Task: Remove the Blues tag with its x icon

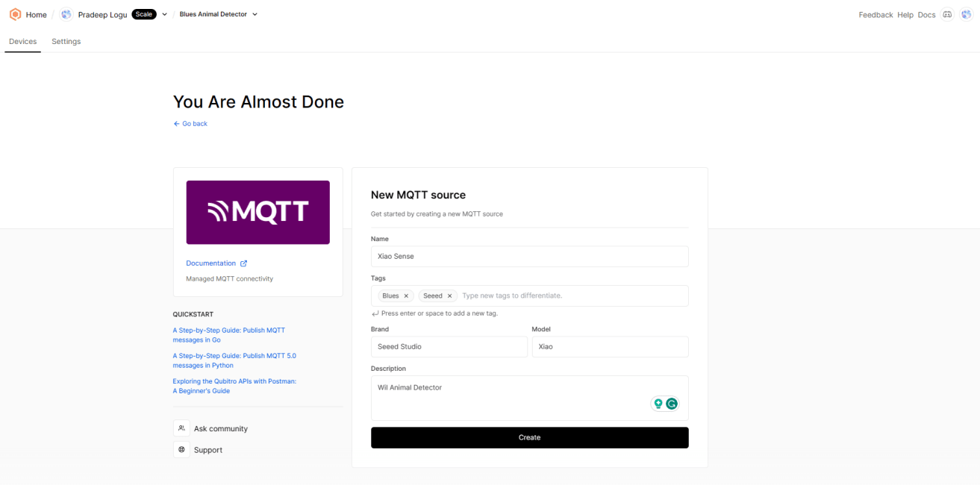Action: click(x=406, y=296)
